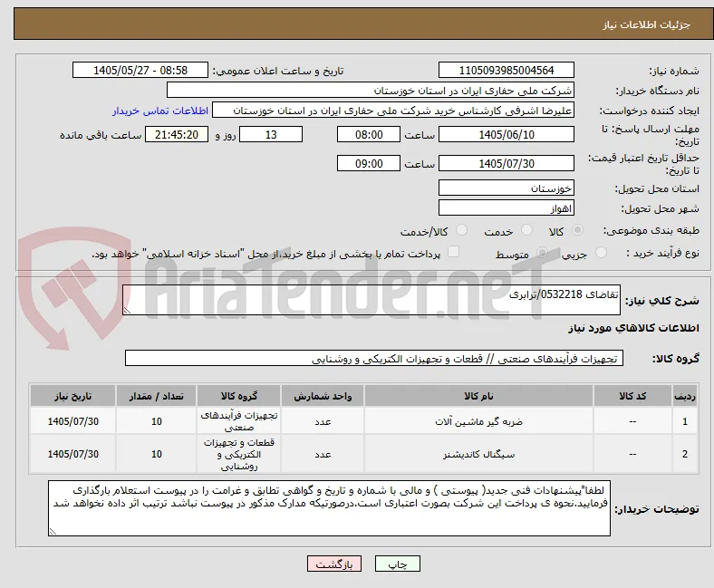Click the request creator field علیرضا اشرفی
Viewport: 714px width, 588px height.
click(393, 111)
